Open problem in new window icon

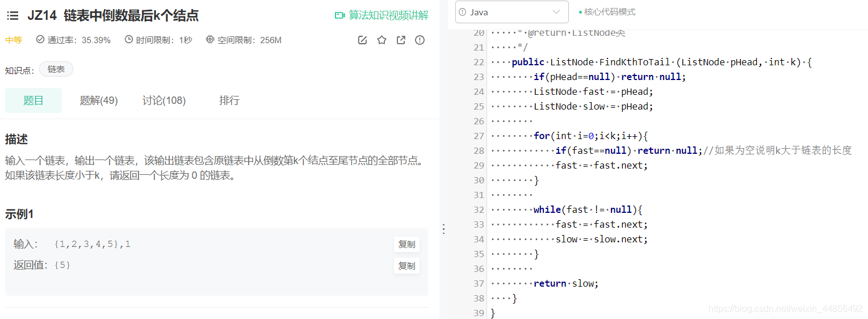pyautogui.click(x=401, y=40)
